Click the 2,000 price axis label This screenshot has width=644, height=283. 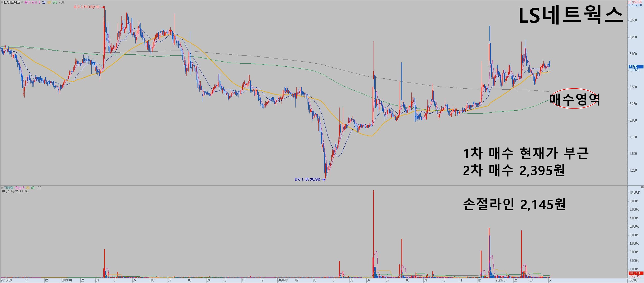[633, 121]
